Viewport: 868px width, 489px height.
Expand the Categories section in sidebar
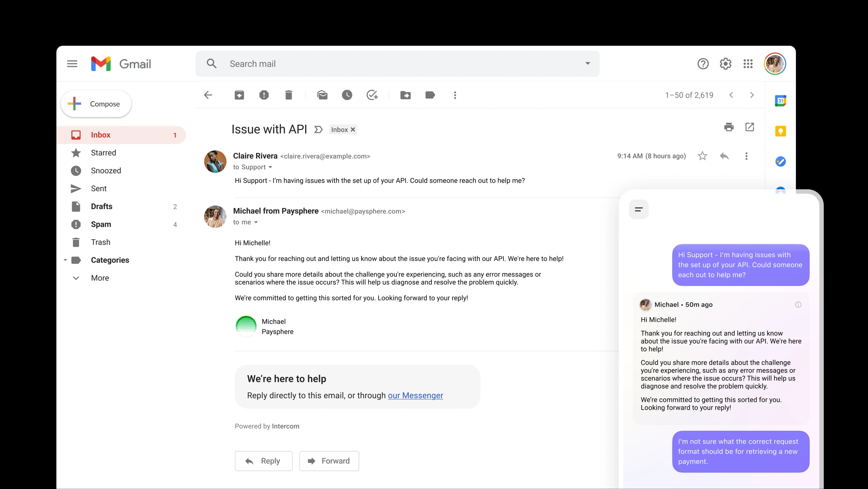click(x=65, y=260)
